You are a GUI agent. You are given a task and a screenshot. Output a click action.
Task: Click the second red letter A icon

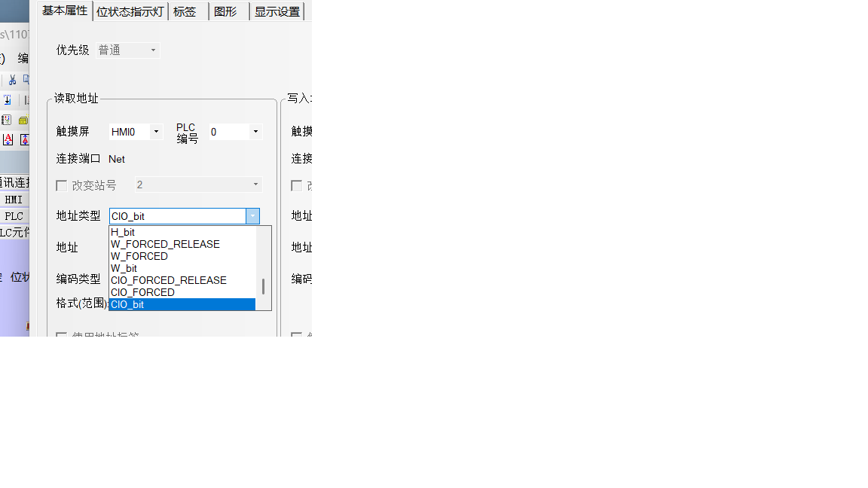24,140
